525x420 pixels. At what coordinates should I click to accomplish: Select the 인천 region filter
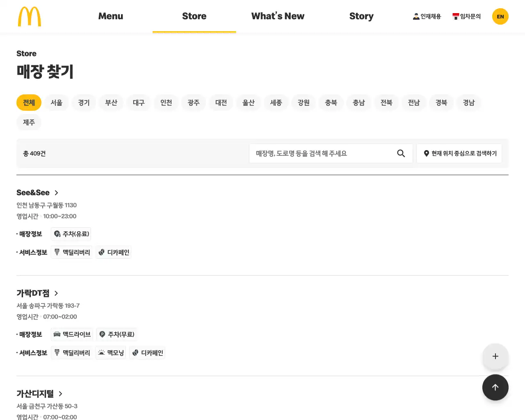(166, 103)
